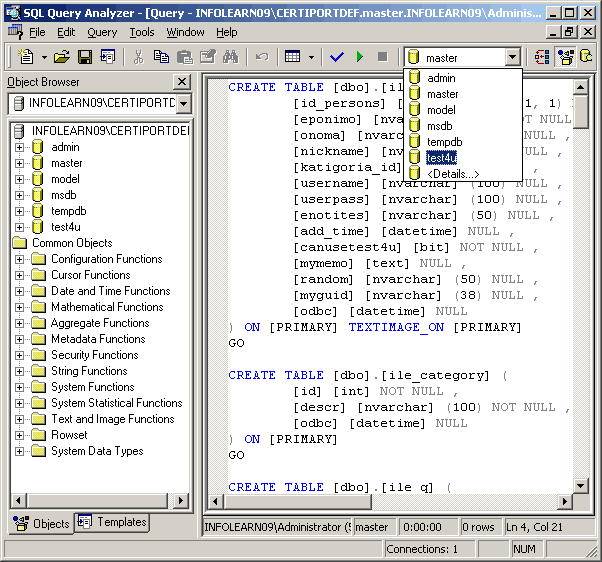The height and width of the screenshot is (562, 602).
Task: Open the Query menu
Action: pyautogui.click(x=102, y=32)
